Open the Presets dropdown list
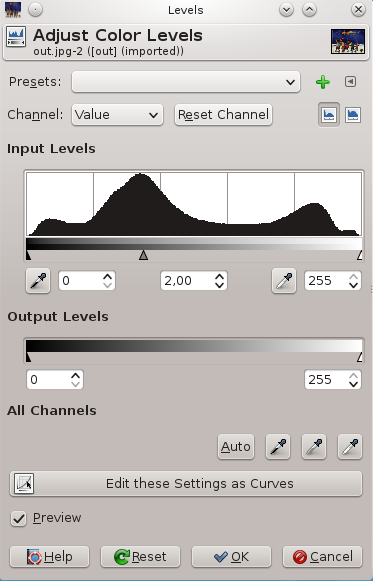 (x=186, y=82)
